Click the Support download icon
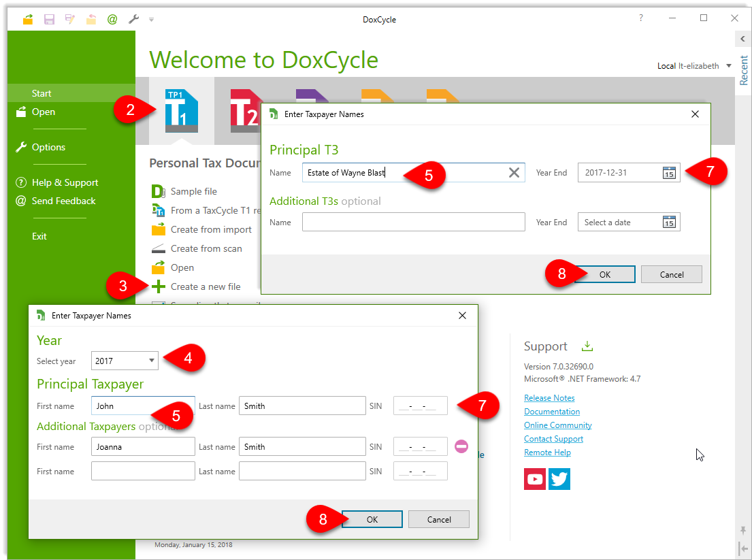The height and width of the screenshot is (560, 752). click(x=587, y=346)
